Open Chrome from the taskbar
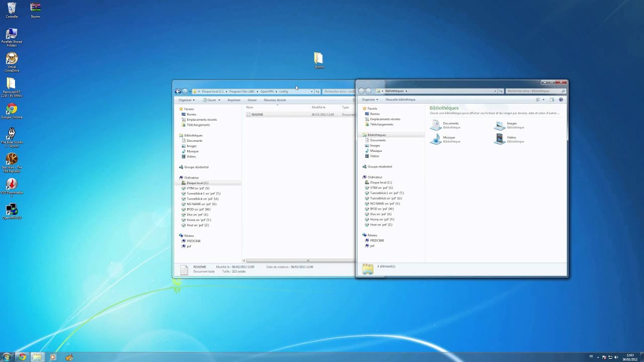The width and height of the screenshot is (644, 362). tap(22, 357)
